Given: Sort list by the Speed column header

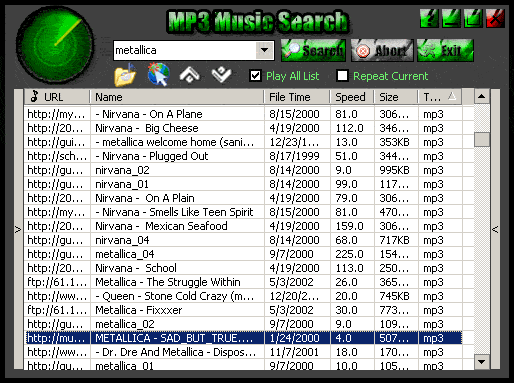Looking at the screenshot, I should pos(352,97).
